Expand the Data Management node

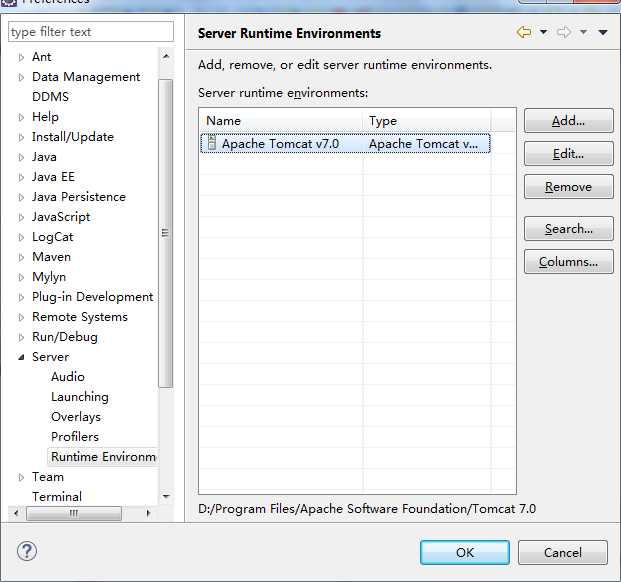click(21, 77)
